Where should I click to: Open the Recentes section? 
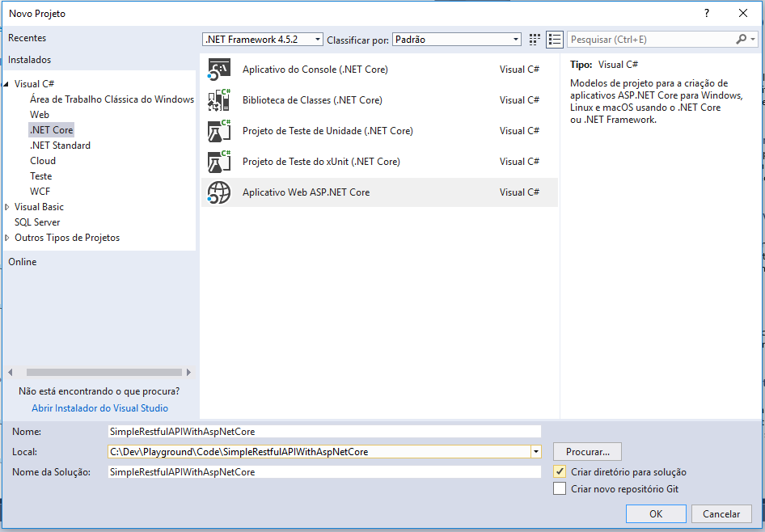pyautogui.click(x=27, y=37)
